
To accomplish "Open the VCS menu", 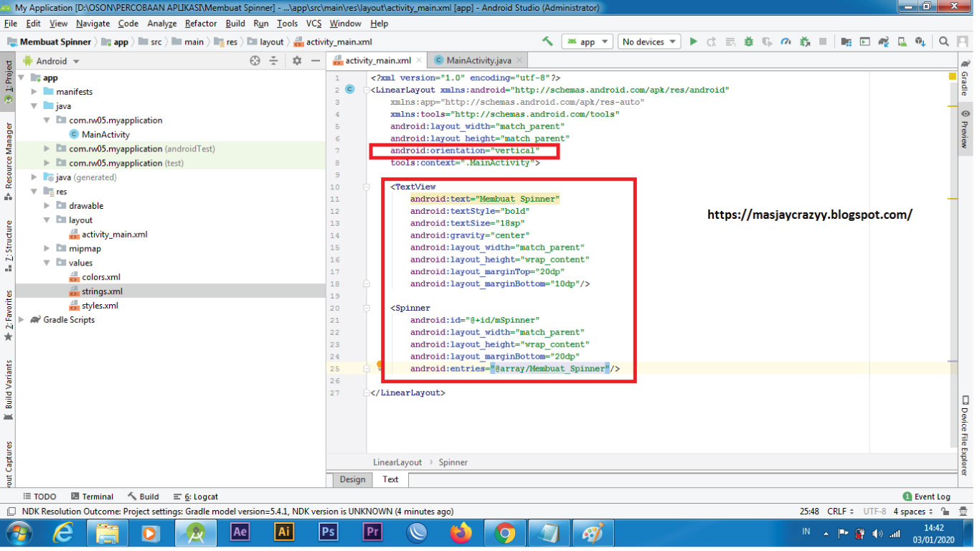I will click(314, 23).
